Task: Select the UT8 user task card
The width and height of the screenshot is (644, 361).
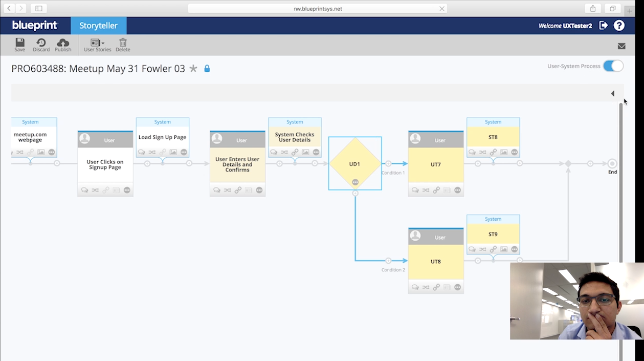Action: click(x=436, y=261)
